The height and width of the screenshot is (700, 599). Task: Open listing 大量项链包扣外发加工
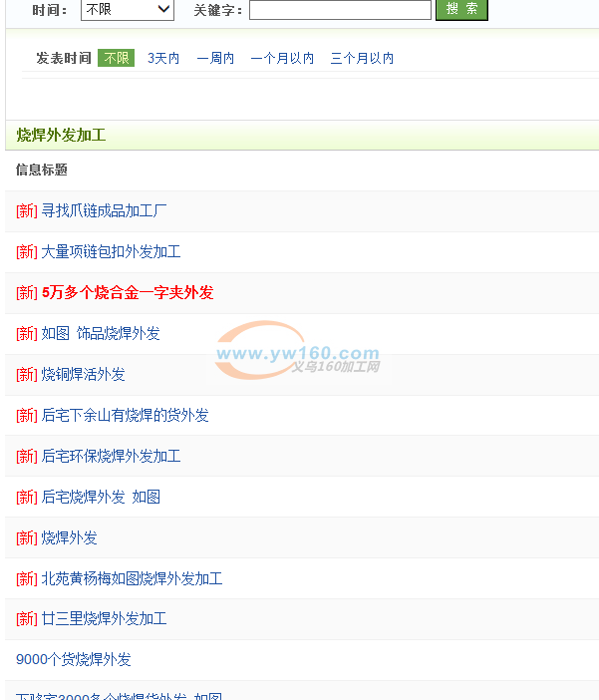point(111,252)
